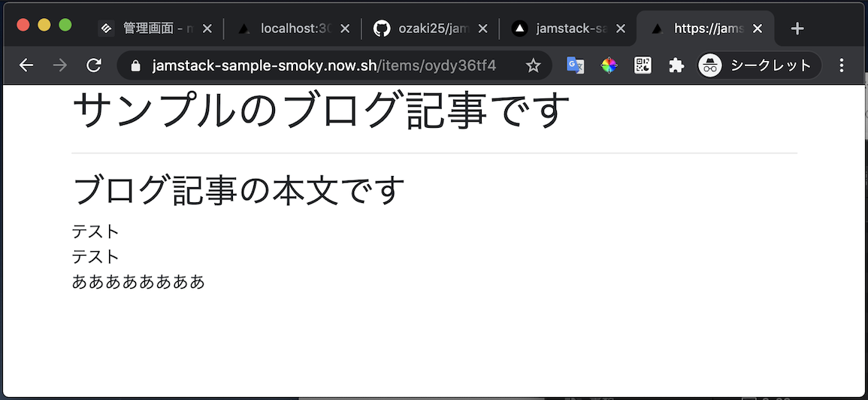Open the Extensions puzzle menu

pyautogui.click(x=676, y=66)
